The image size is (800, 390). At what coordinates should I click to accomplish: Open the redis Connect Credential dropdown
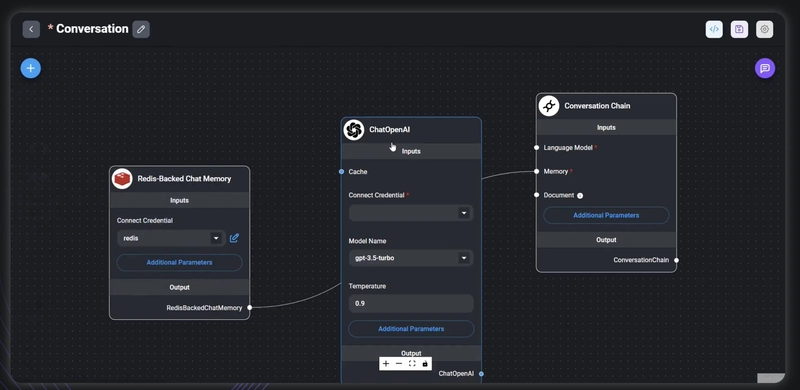point(171,238)
